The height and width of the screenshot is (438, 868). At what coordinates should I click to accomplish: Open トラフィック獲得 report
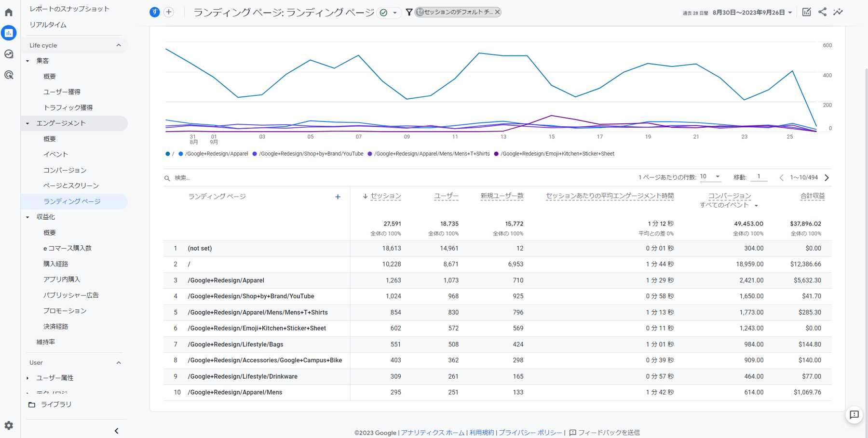click(x=68, y=107)
